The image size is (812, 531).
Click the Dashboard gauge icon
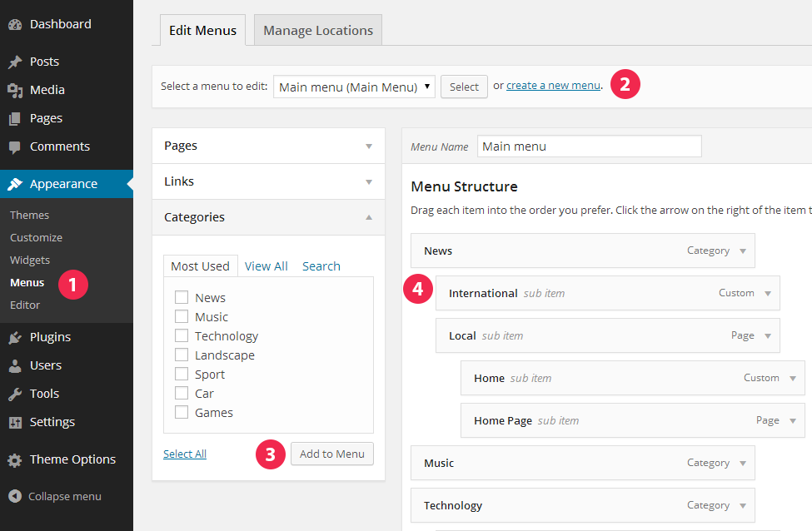(x=15, y=24)
